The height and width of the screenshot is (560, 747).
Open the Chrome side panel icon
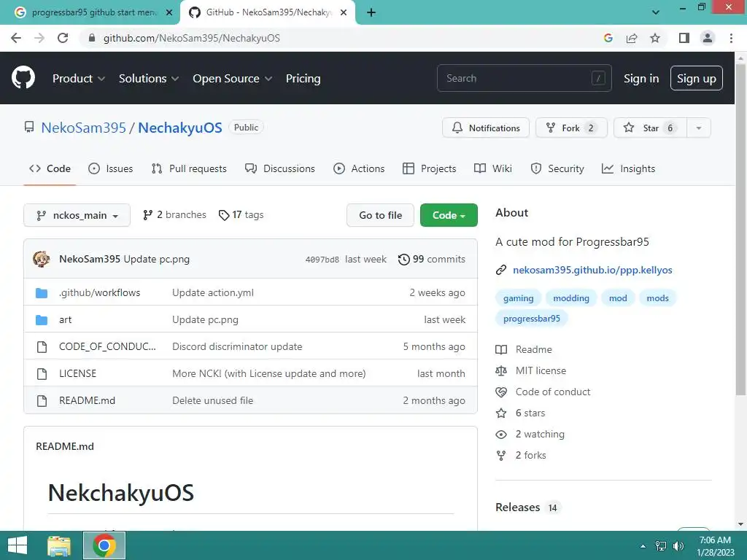point(684,38)
